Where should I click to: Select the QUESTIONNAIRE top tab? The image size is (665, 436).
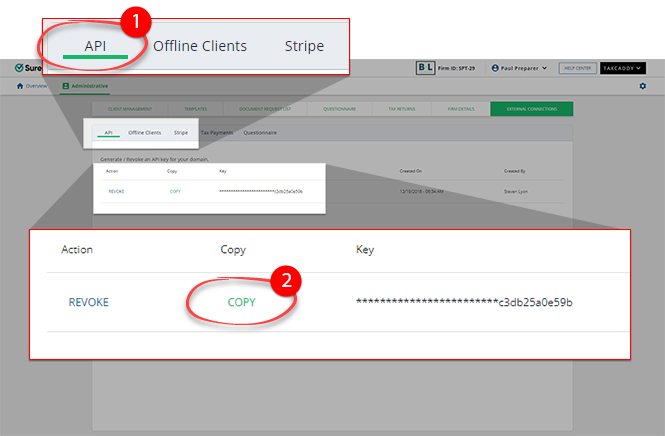pos(340,109)
